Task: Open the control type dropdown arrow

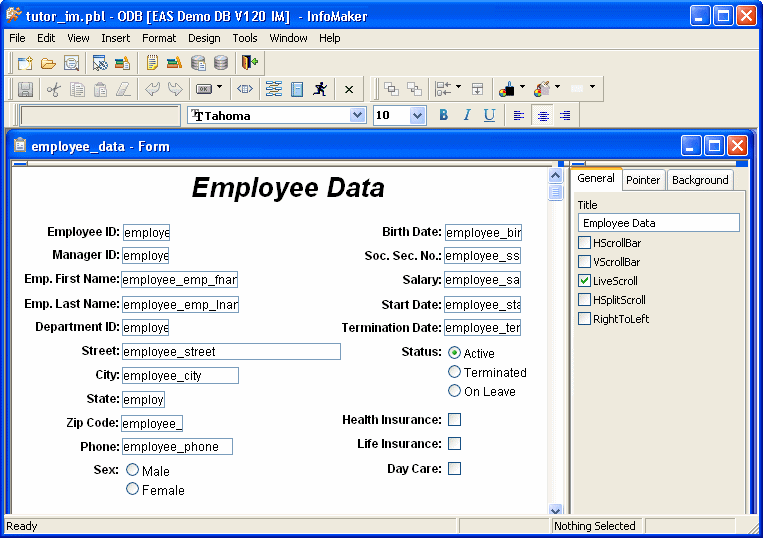Action: (x=219, y=87)
